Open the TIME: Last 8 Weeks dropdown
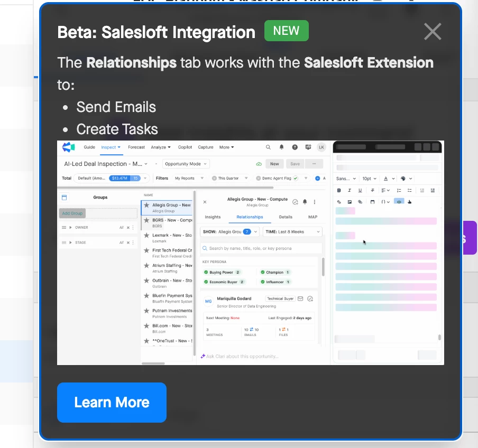Screen dimensions: 478x448 (x=292, y=232)
